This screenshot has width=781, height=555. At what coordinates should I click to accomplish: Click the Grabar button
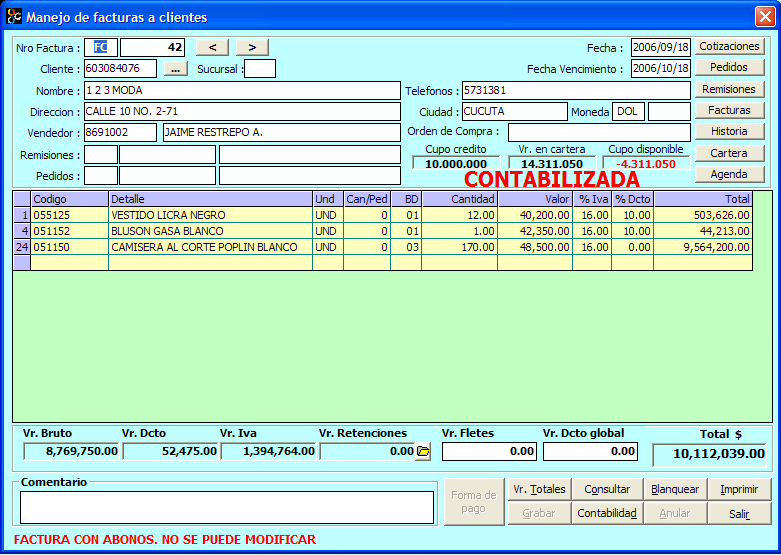[539, 513]
